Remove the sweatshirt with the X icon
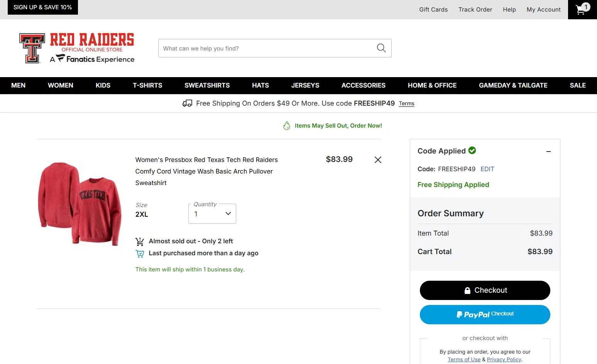Image resolution: width=597 pixels, height=364 pixels. click(378, 160)
